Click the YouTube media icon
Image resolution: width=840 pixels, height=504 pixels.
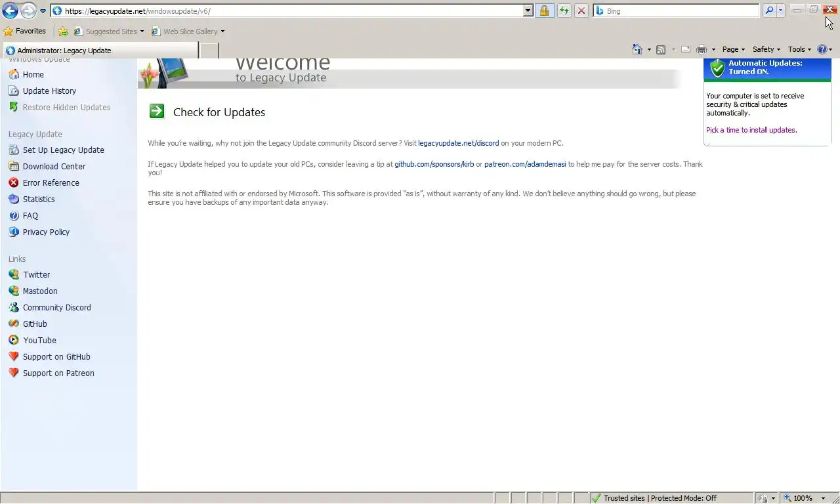(14, 340)
